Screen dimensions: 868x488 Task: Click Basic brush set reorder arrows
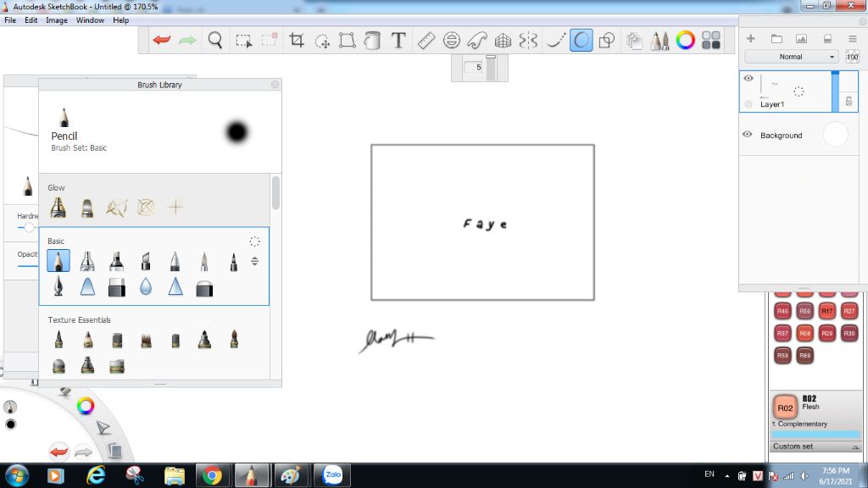[254, 261]
